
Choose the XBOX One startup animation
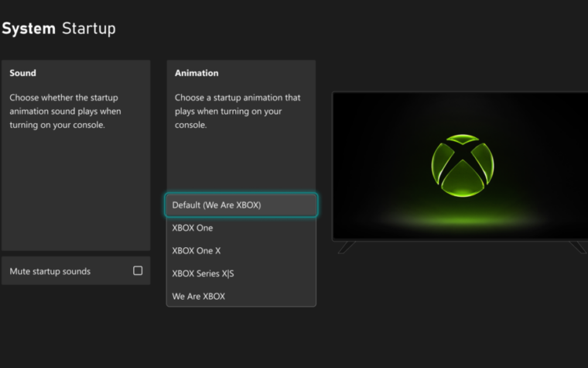point(241,228)
